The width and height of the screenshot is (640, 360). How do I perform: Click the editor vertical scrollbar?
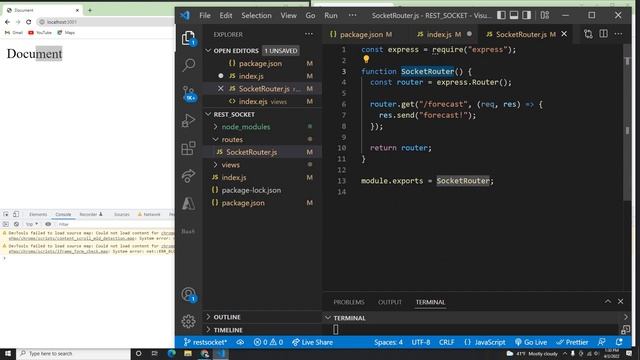(627, 122)
